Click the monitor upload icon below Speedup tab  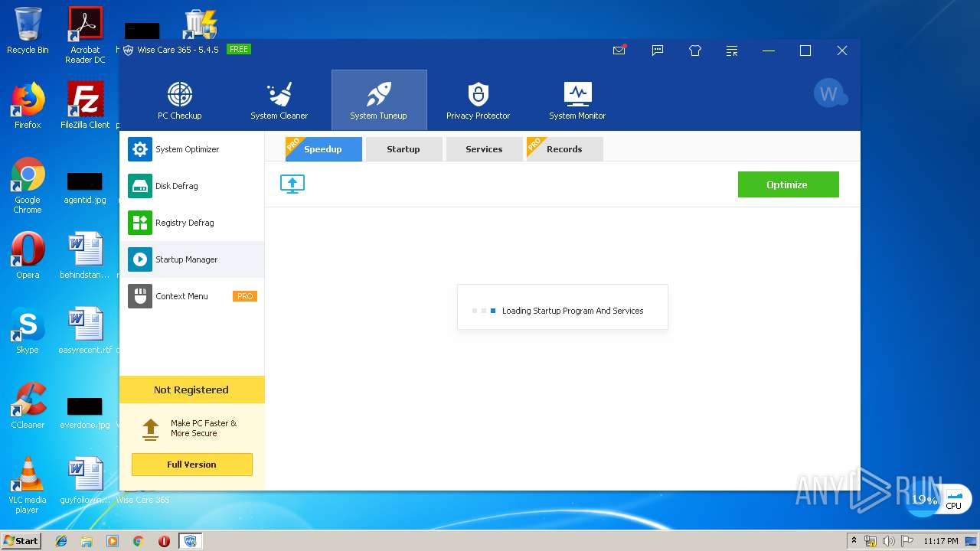pos(292,184)
